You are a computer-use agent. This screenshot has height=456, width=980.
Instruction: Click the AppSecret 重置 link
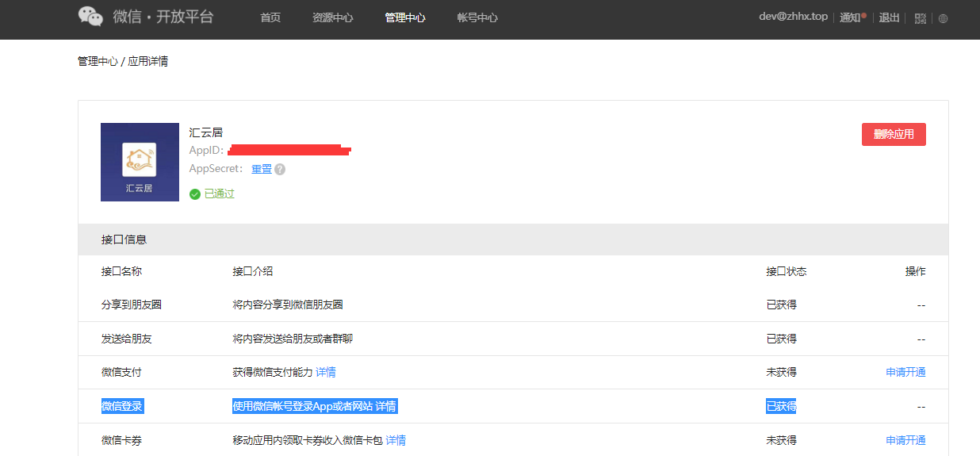tap(262, 169)
